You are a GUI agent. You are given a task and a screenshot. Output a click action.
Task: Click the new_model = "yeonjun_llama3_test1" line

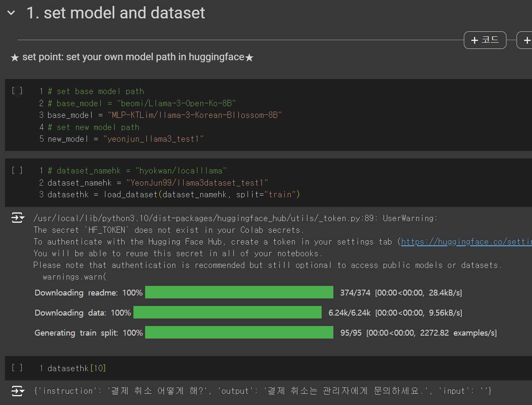click(x=126, y=139)
